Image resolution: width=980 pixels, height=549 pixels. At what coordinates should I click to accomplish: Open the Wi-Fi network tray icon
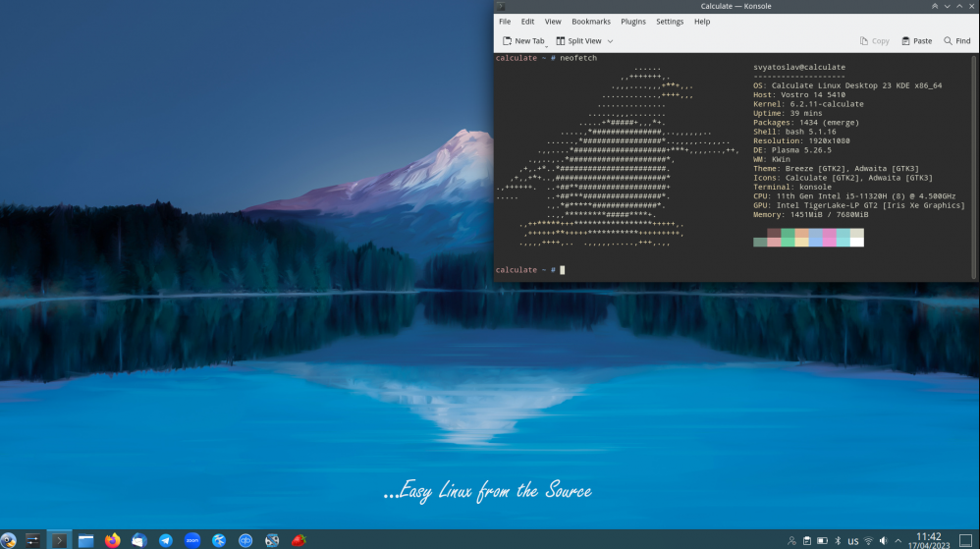[x=869, y=541]
